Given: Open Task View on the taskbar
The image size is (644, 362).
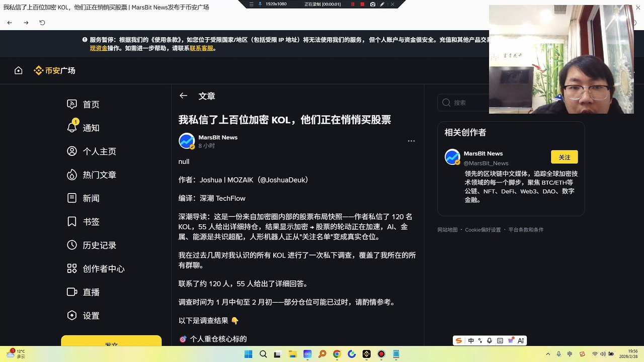Looking at the screenshot, I should (278, 354).
